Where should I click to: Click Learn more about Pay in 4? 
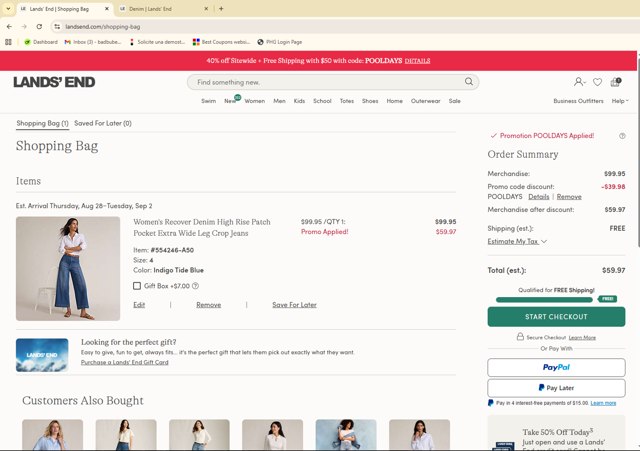point(603,403)
